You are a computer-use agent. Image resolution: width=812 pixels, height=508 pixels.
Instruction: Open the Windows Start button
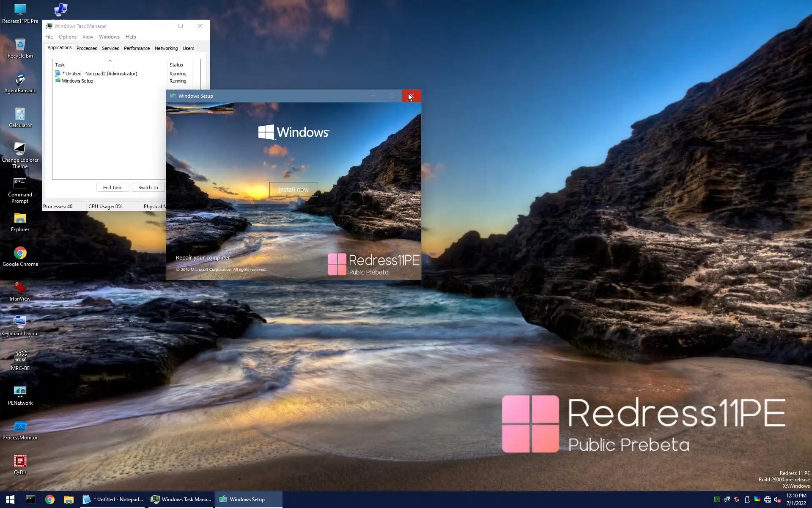10,500
